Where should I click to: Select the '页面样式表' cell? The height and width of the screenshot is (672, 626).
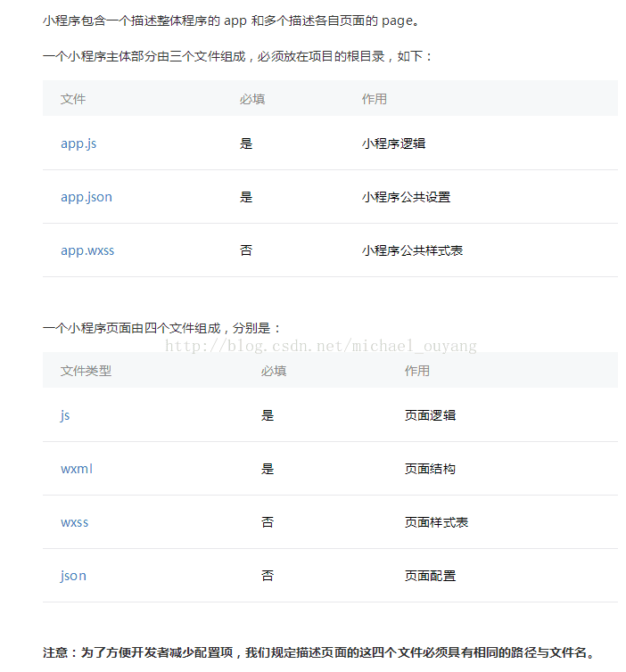(436, 522)
